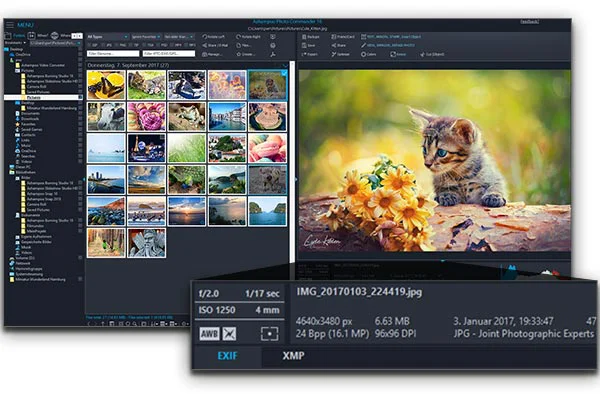This screenshot has width=600, height=398.
Task: Switch to the XMP tab
Action: 293,356
